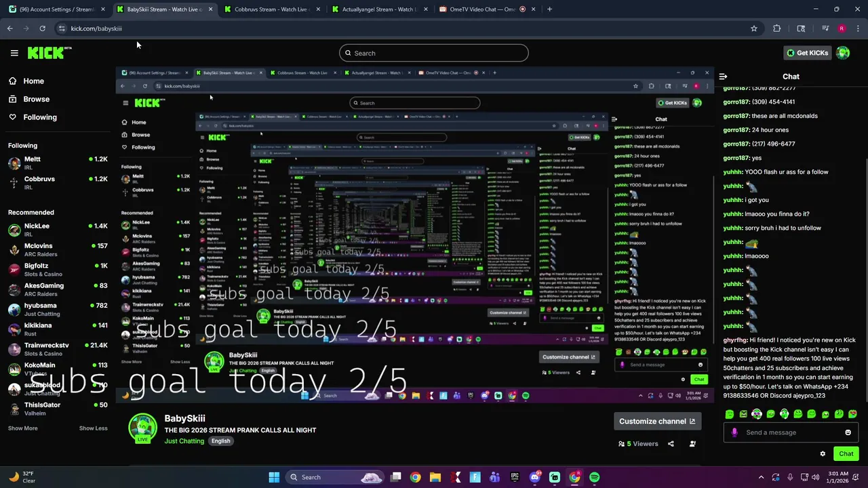The image size is (868, 488).
Task: Click the address bar URL kick.com/babyskiii
Action: (x=96, y=28)
